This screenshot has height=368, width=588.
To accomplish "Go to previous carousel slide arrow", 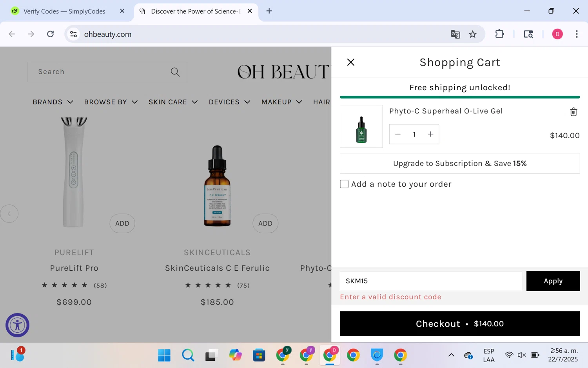I will 9,214.
